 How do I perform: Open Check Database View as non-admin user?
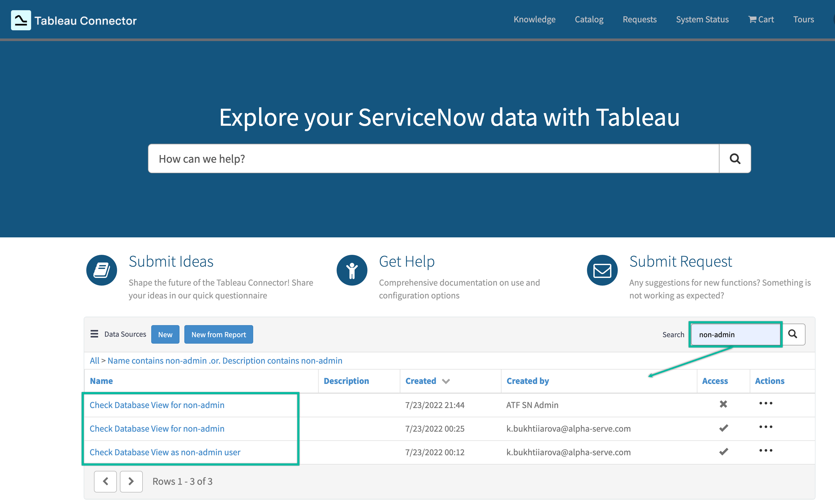(165, 452)
